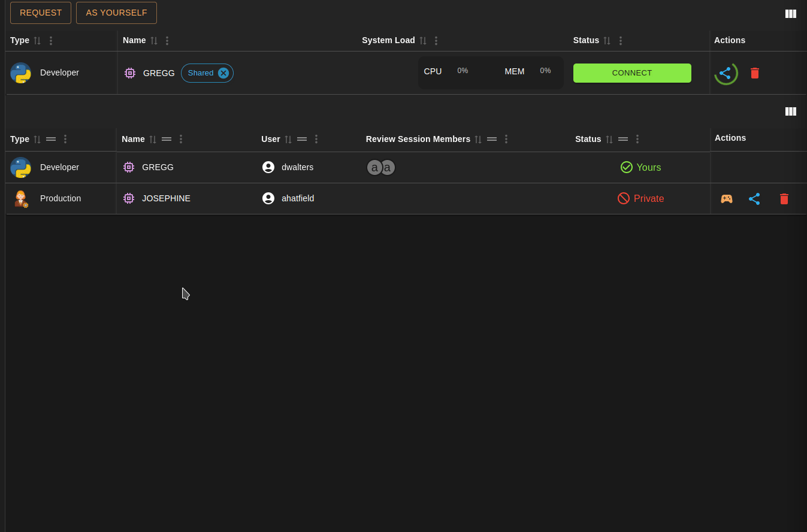Open Review Session Members column menu

pos(506,139)
